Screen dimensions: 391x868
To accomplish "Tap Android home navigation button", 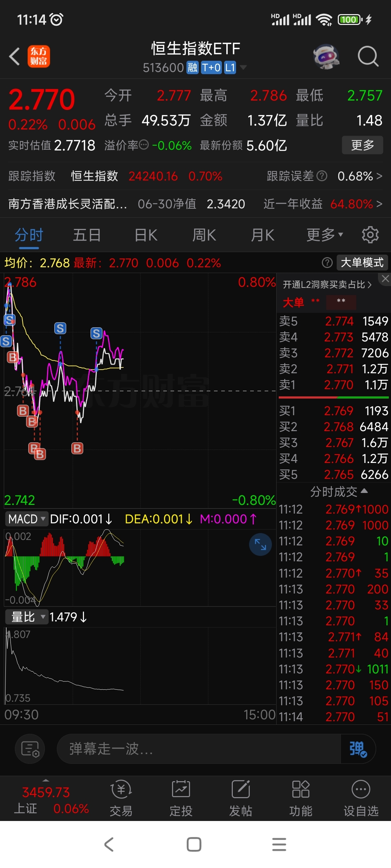I will tap(194, 844).
